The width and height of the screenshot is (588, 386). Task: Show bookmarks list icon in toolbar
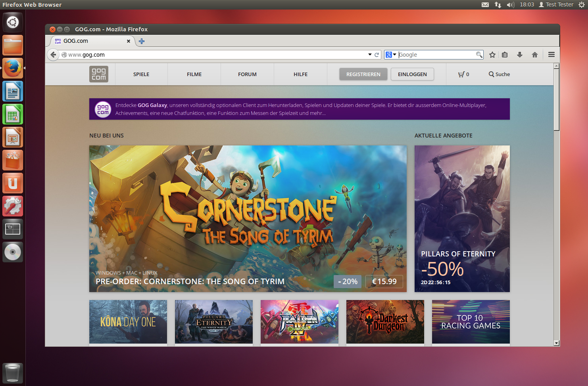tap(505, 55)
